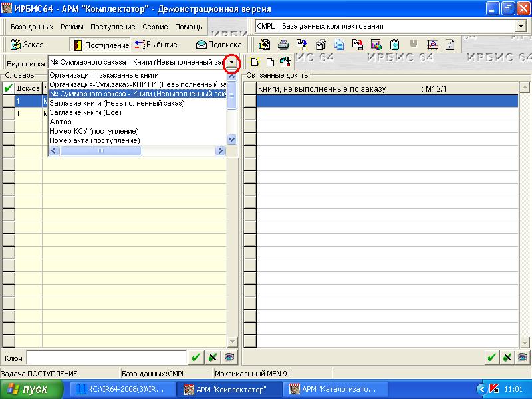532x399 pixels.
Task: Click the colorful chart statistics icon
Action: click(x=376, y=45)
